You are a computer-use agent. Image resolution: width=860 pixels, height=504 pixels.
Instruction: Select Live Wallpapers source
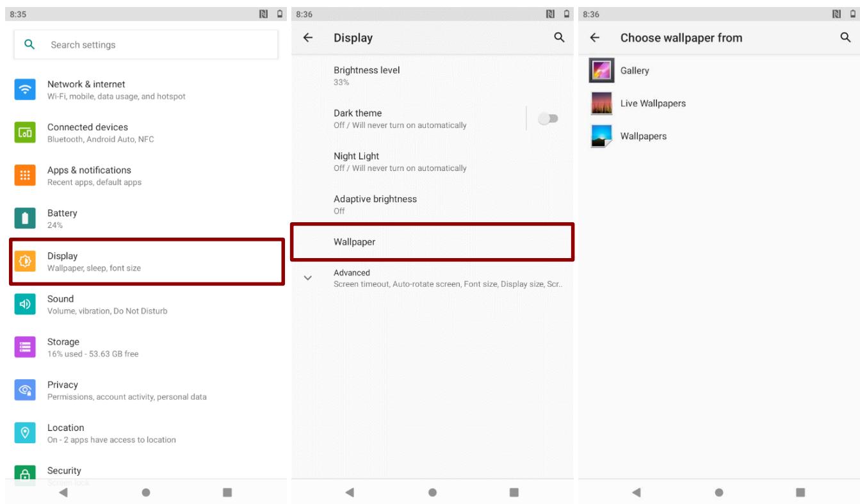pyautogui.click(x=718, y=103)
